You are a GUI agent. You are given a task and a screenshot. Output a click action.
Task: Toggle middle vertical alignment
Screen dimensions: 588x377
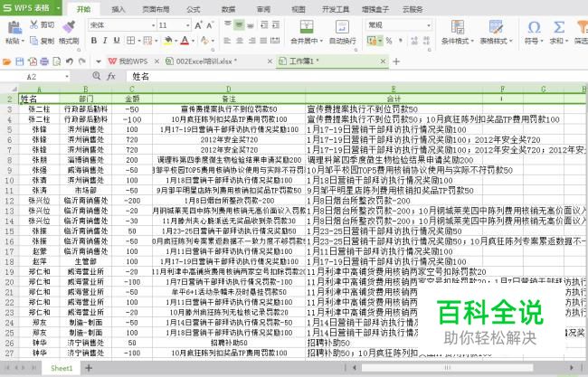239,24
